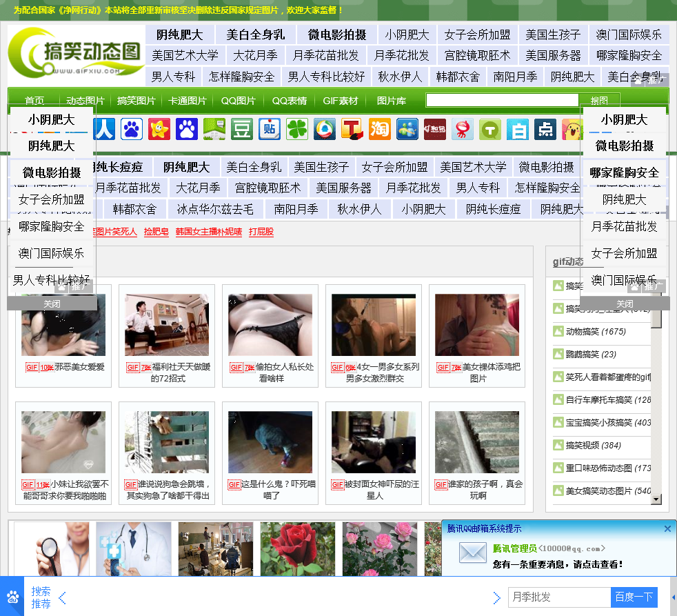Click the red T share icon
Screen dimensions: 677x616
pyautogui.click(x=352, y=129)
